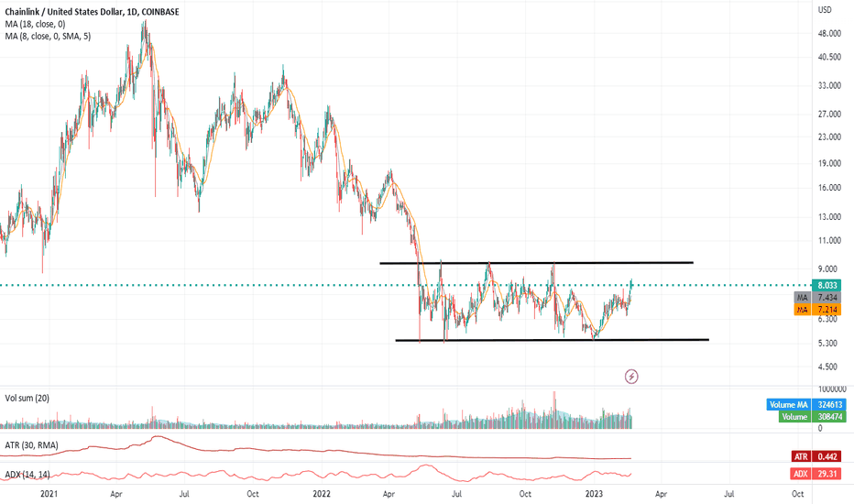
Task: Click the Oct label after 2023
Action: [797, 494]
